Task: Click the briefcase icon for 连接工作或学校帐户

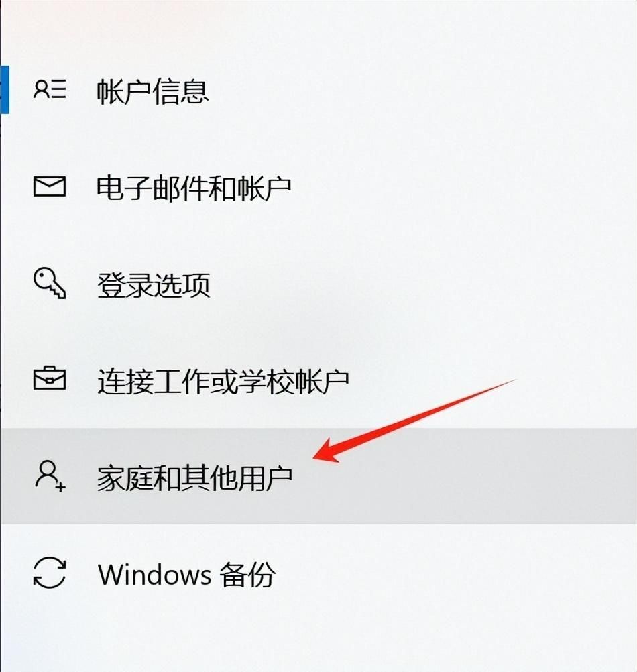Action: click(50, 378)
